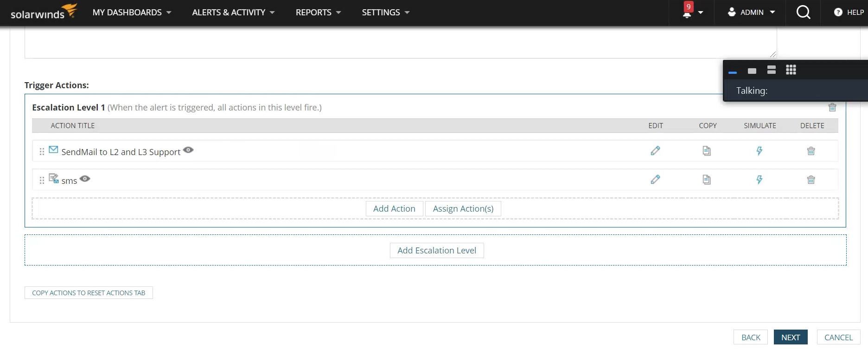
Task: Grab the sms row drag handle
Action: coord(42,180)
